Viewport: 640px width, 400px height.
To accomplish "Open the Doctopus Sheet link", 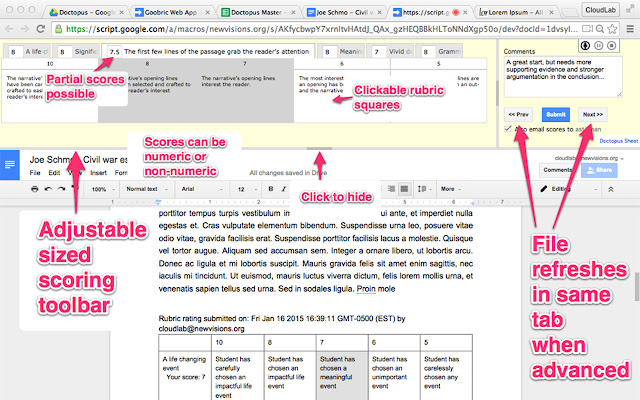I will tap(618, 141).
